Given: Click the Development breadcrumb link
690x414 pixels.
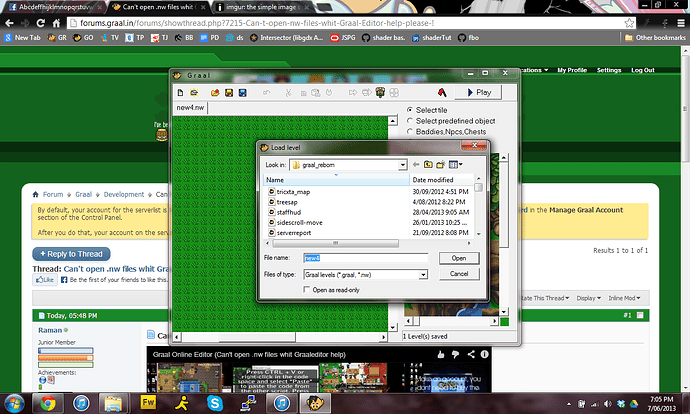Looking at the screenshot, I should (x=124, y=194).
